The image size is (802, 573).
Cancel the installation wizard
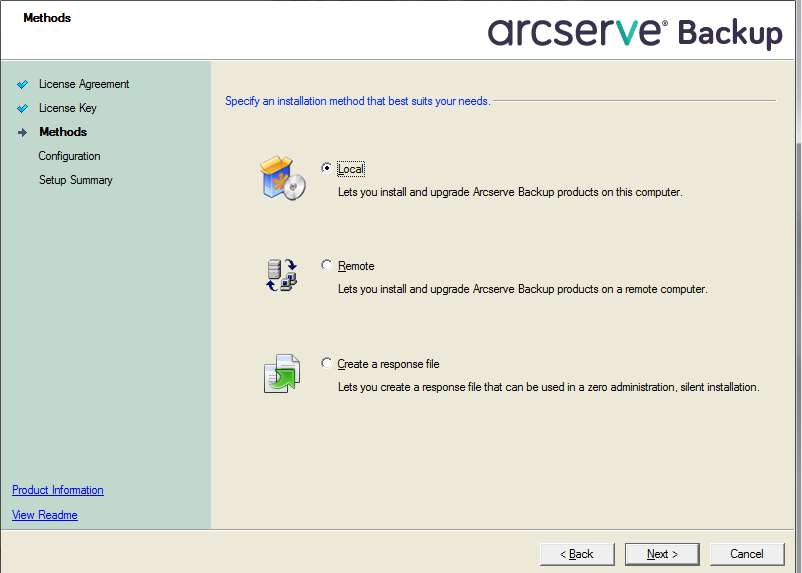tap(747, 554)
